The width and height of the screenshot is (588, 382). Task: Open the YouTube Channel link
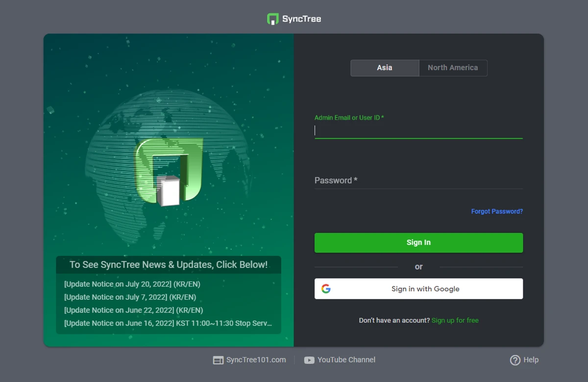[x=346, y=360]
